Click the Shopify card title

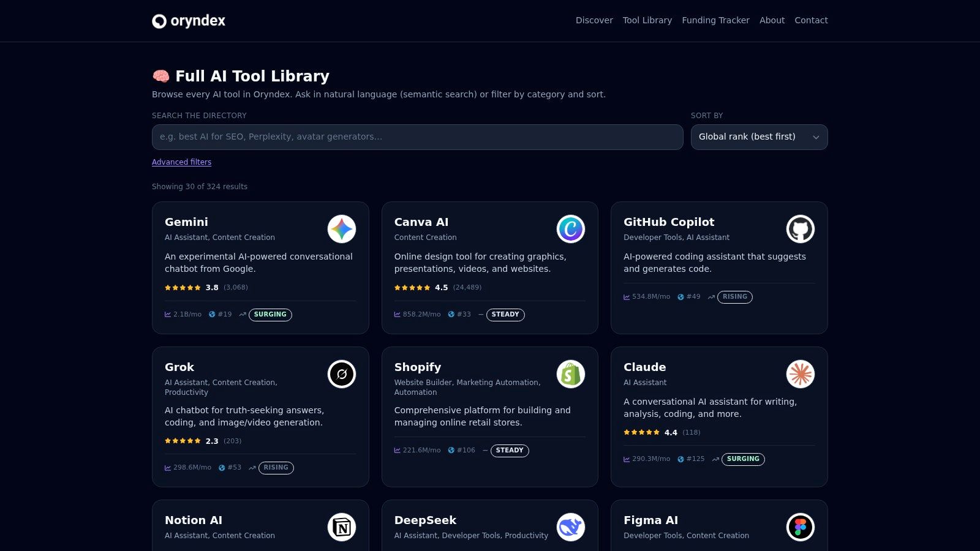click(x=418, y=367)
